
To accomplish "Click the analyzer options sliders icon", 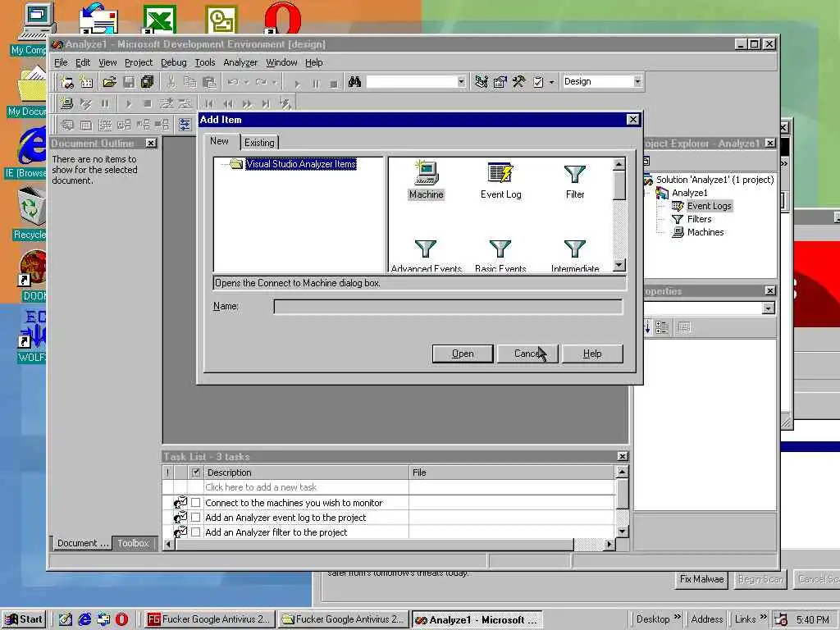I will [185, 125].
